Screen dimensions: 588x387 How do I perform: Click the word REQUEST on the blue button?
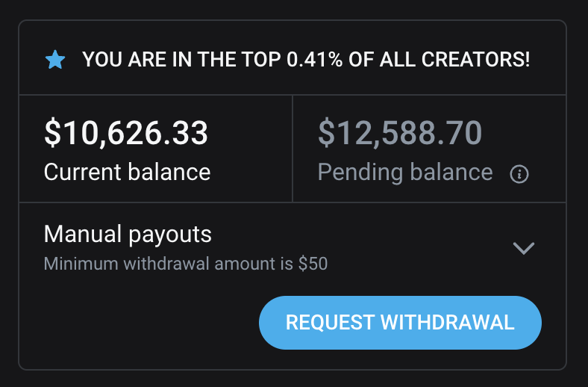330,323
